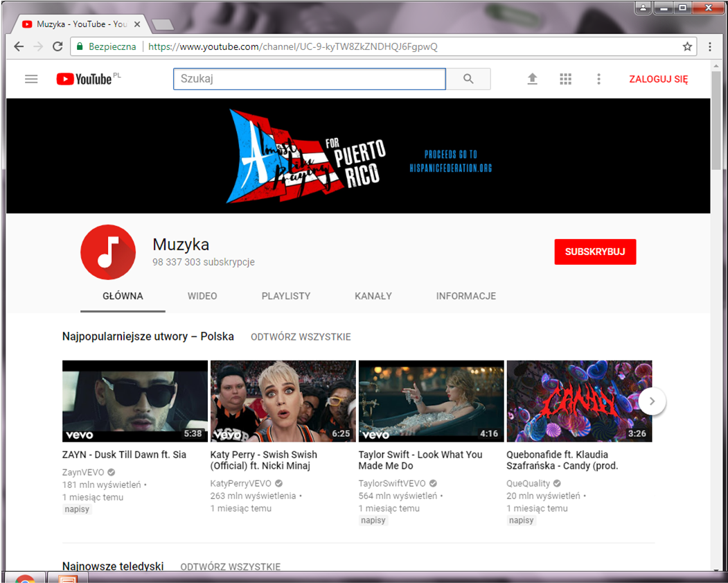Click title Quebonafide ft. Klaudia Szafrańska

pos(562,460)
